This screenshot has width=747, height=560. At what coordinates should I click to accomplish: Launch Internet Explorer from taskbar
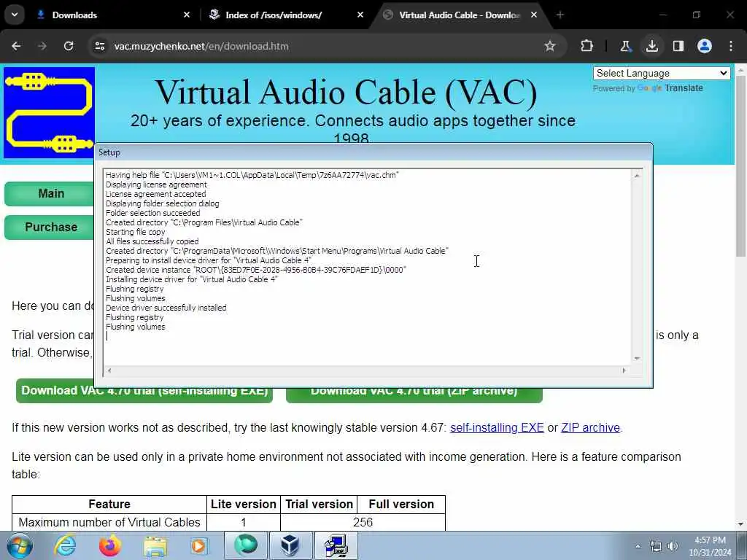coord(65,545)
